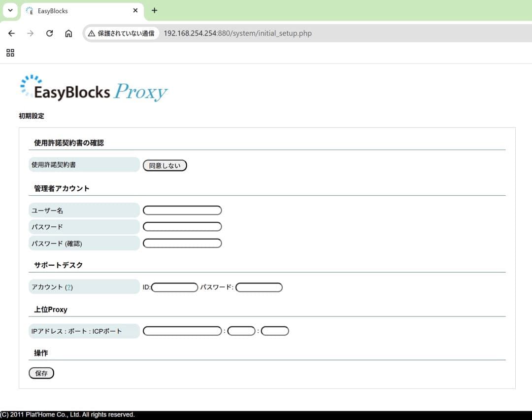Focus the パスワード input field
The image size is (532, 420).
coord(182,226)
